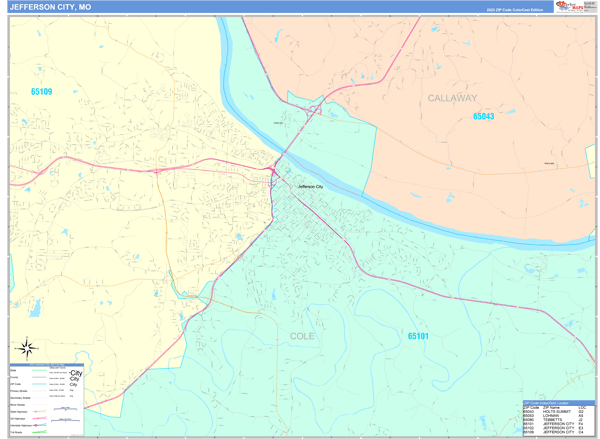Click the ZIP Code swatch in the legend
This screenshot has height=439, width=600.
point(39,384)
